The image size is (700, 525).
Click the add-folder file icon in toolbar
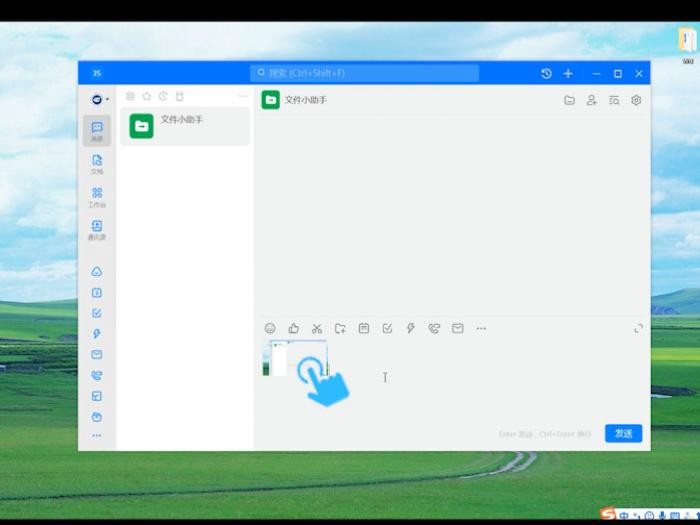340,329
